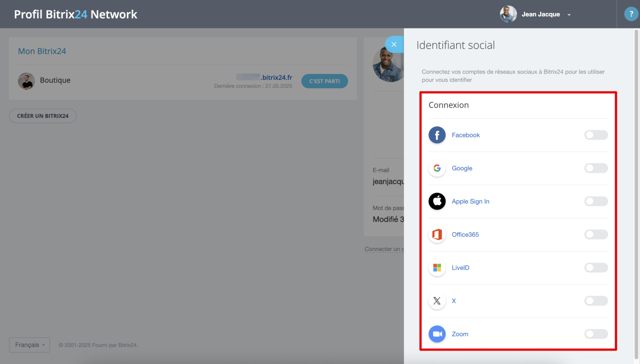
Task: Click the CRÉER UN BITRIX24 button
Action: (x=42, y=116)
